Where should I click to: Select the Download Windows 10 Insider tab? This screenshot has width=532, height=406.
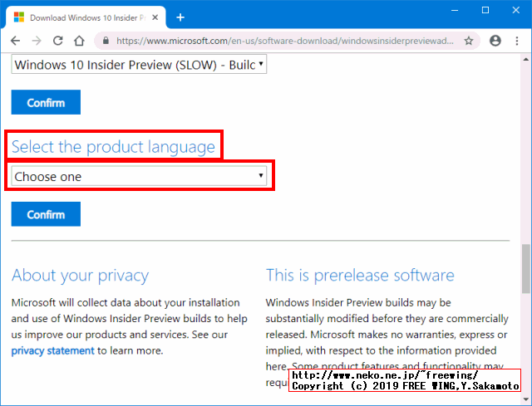click(x=86, y=17)
